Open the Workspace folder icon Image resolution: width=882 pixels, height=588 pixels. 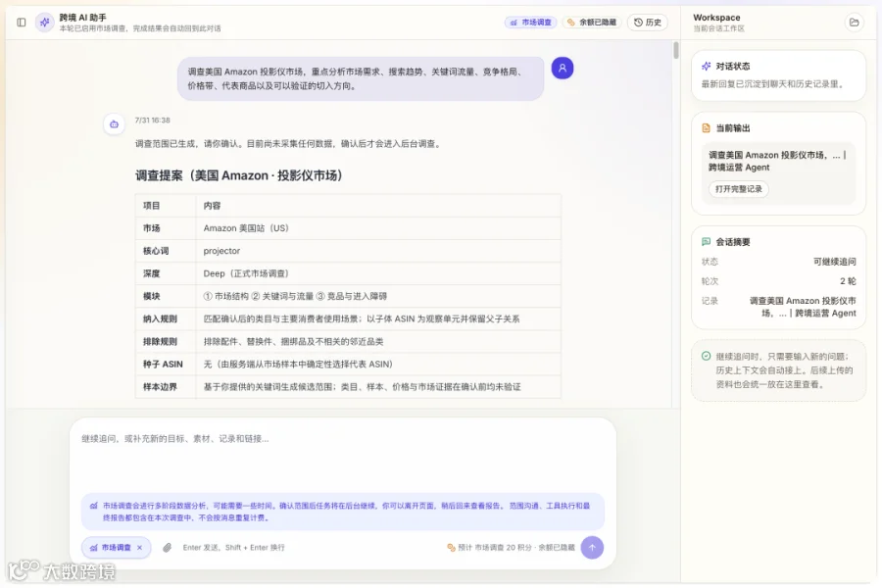[854, 23]
